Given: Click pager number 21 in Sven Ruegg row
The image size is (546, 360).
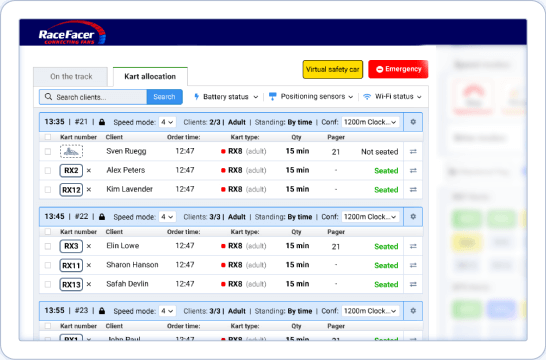Looking at the screenshot, I should click(336, 152).
